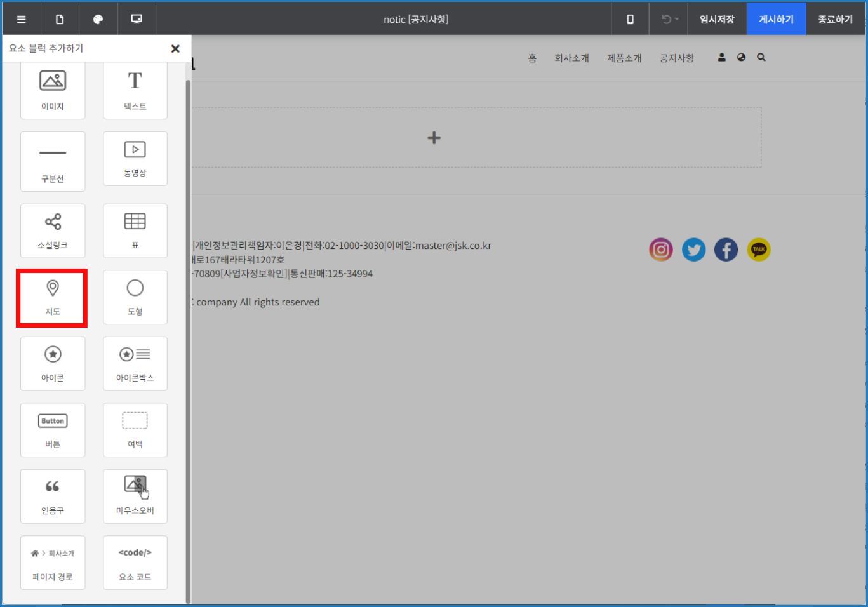
Task: Add a Divider line (구분선) block
Action: pyautogui.click(x=53, y=161)
